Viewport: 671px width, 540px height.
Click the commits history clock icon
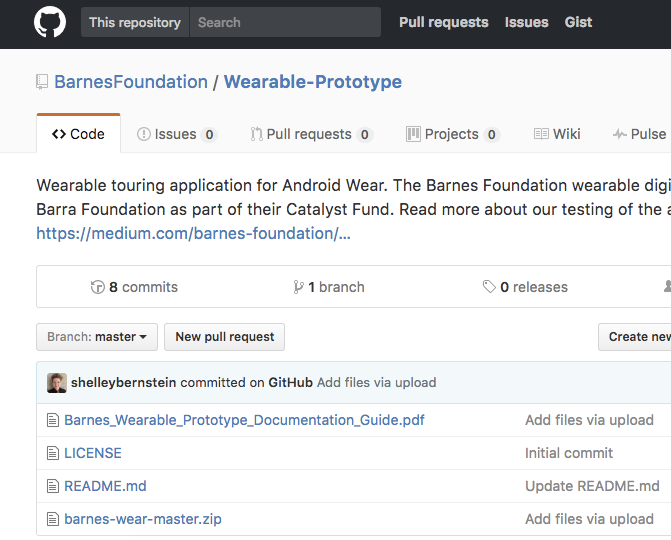tap(98, 287)
